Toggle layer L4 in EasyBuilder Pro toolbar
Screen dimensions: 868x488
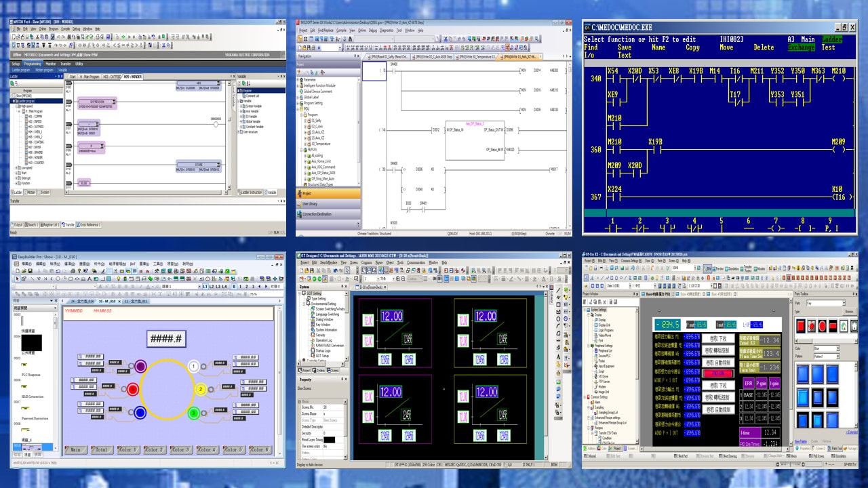[x=224, y=287]
